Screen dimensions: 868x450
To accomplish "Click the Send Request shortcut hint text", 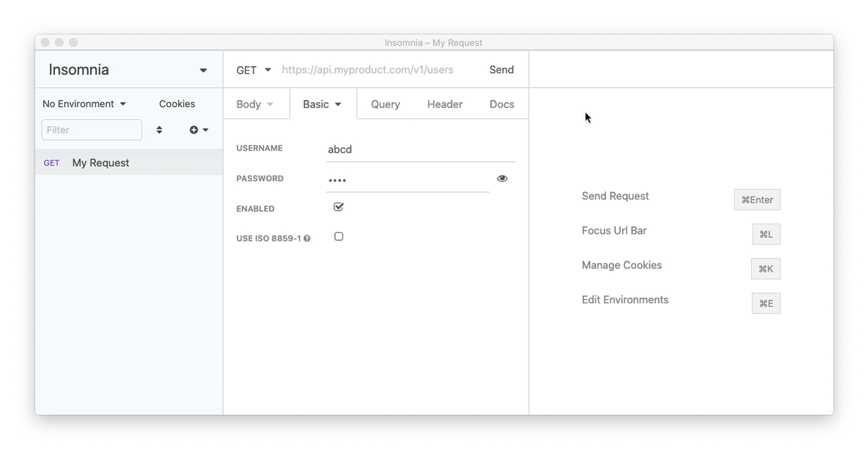I will coord(615,196).
